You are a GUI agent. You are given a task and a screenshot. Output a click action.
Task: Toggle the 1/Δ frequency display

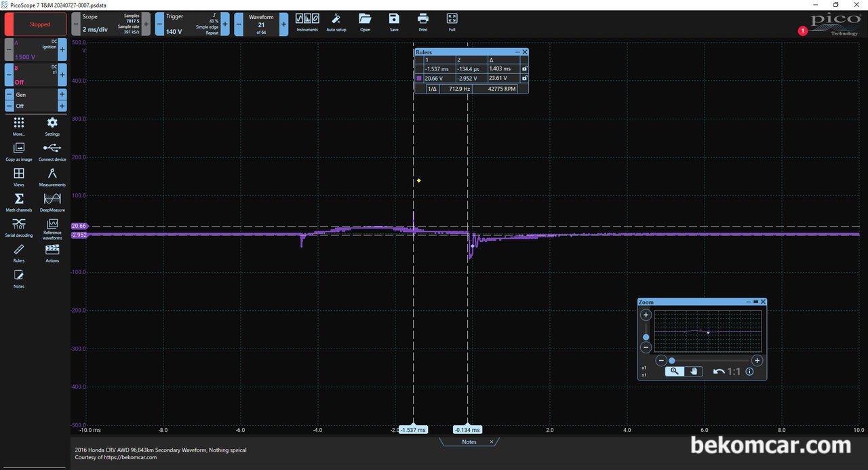point(431,89)
